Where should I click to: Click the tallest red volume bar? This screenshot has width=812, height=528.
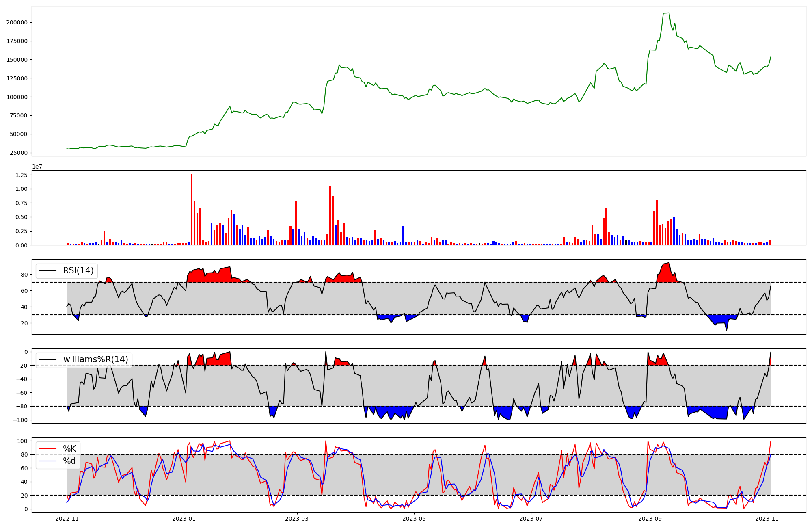click(x=192, y=209)
